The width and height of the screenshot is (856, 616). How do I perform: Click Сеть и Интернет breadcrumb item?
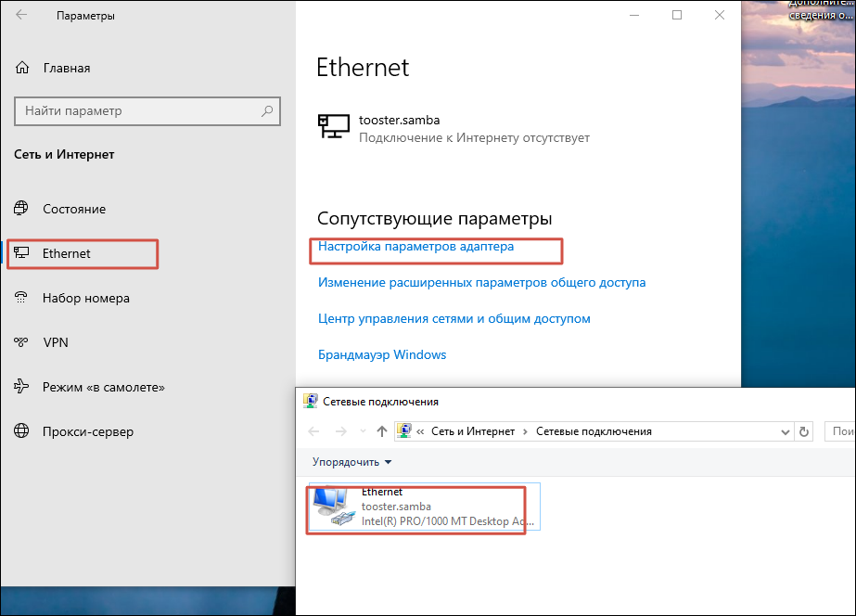[x=473, y=431]
